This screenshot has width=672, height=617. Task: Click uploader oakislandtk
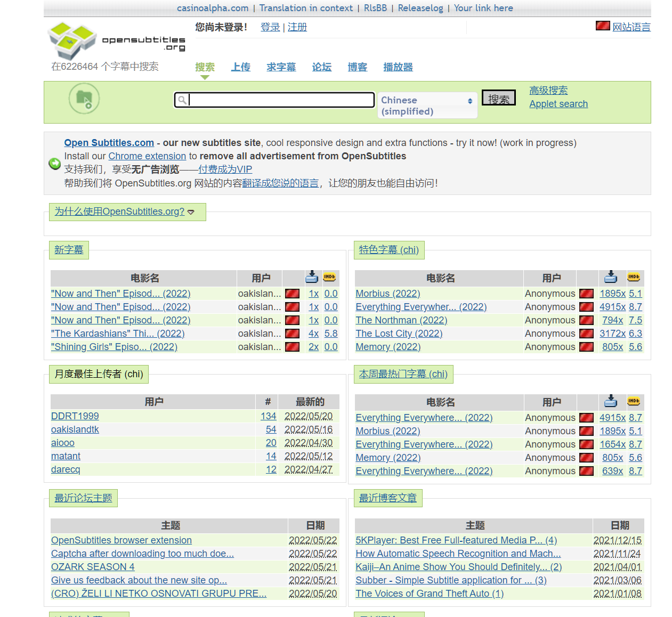pos(75,429)
